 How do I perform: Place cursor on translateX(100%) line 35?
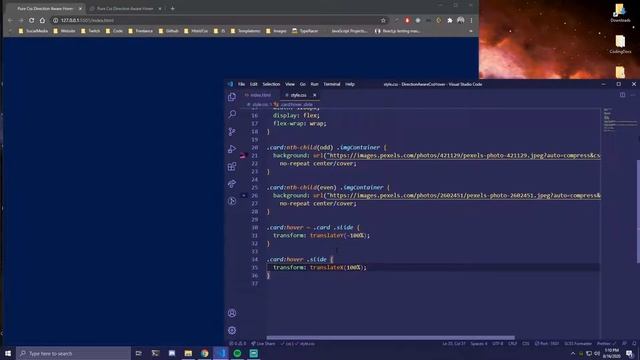click(338, 267)
